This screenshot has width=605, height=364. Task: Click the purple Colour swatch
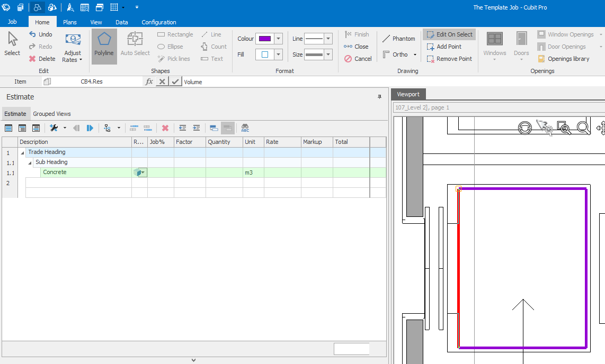tap(264, 39)
